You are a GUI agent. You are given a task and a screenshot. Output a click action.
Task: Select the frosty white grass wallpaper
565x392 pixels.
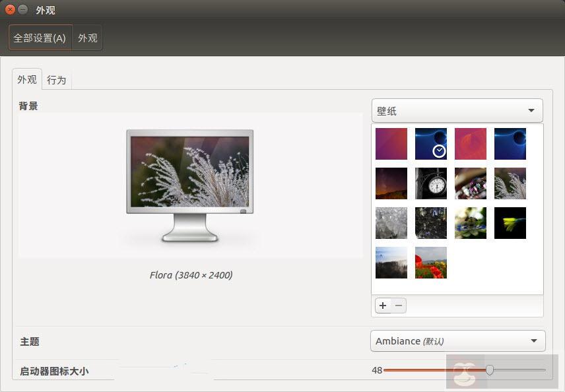point(510,183)
